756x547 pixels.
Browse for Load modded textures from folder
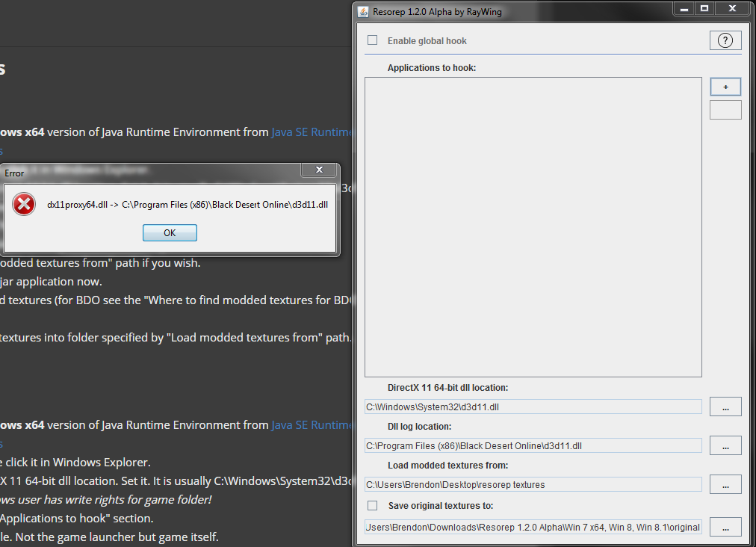click(x=725, y=484)
